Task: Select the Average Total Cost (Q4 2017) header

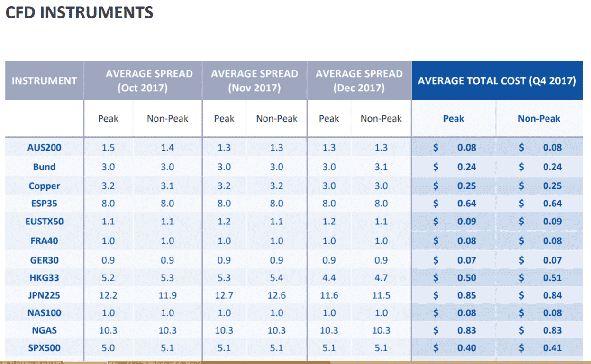Action: 497,81
